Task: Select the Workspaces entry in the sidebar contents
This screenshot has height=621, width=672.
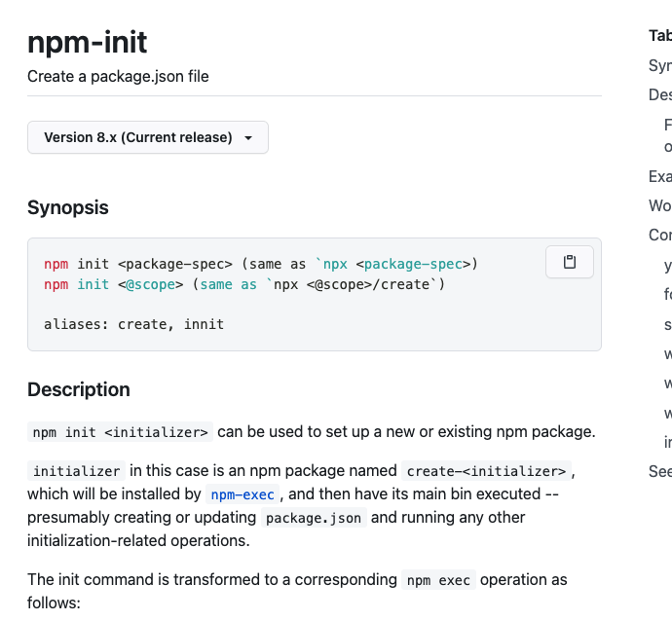Action: pyautogui.click(x=660, y=205)
